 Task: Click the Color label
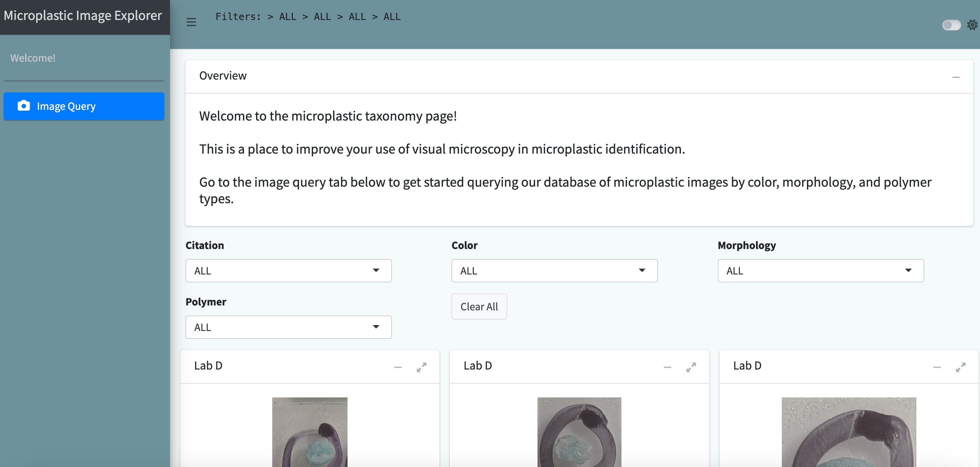tap(465, 245)
